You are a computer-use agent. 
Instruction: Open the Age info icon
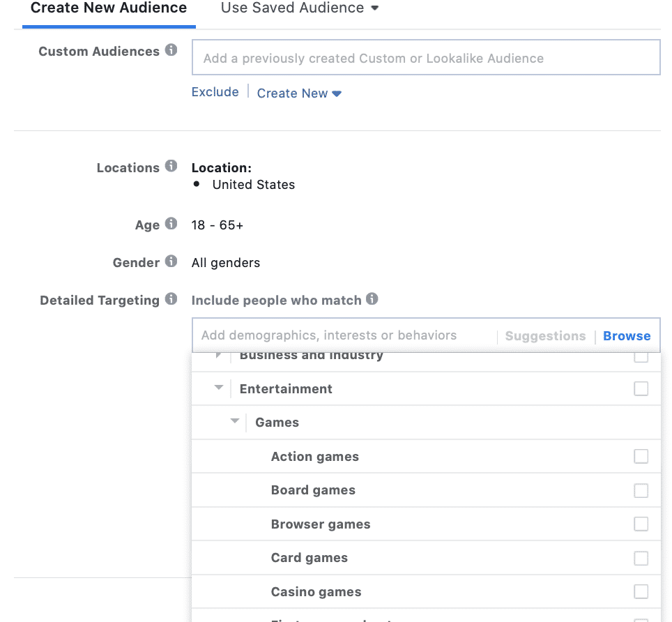coord(171,223)
